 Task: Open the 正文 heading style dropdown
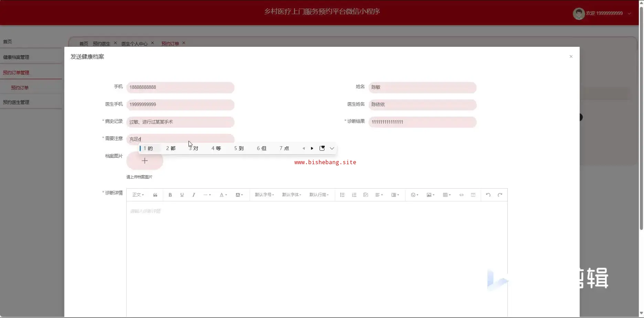tap(138, 195)
